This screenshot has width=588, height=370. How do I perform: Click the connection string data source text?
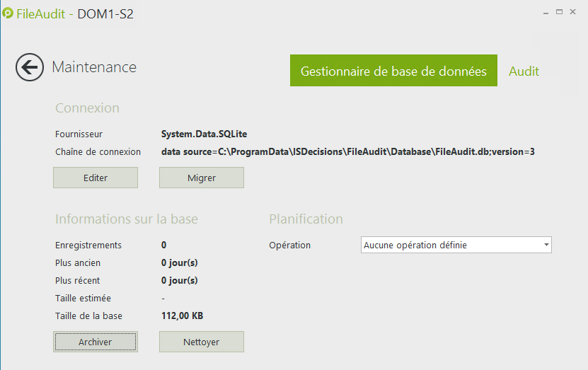pos(347,151)
